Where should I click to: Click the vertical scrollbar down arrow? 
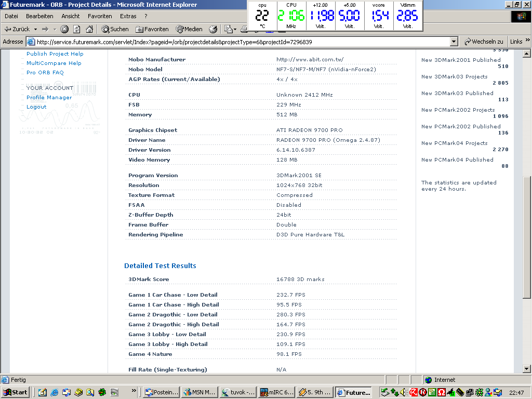click(526, 369)
